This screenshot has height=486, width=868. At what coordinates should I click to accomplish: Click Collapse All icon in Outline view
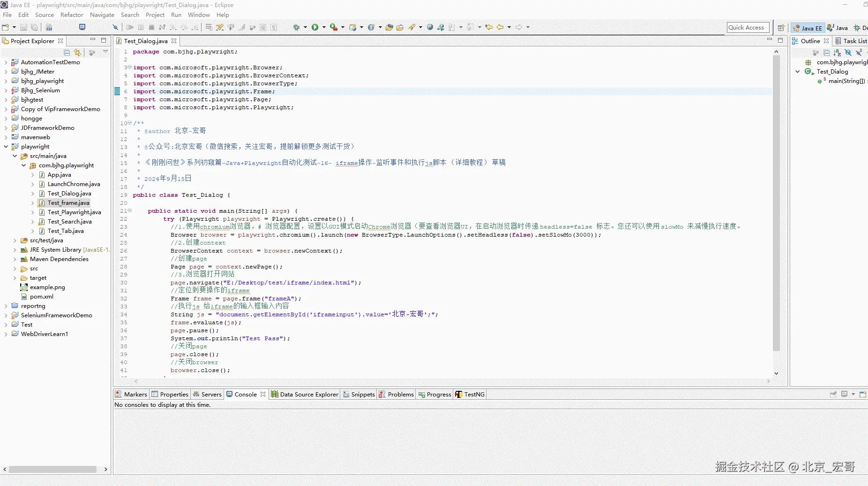tap(826, 53)
